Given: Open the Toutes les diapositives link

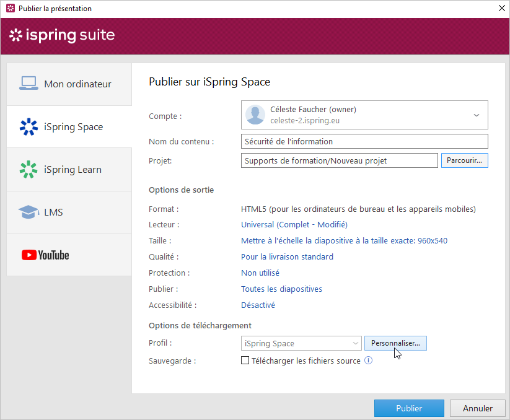Looking at the screenshot, I should (x=281, y=289).
